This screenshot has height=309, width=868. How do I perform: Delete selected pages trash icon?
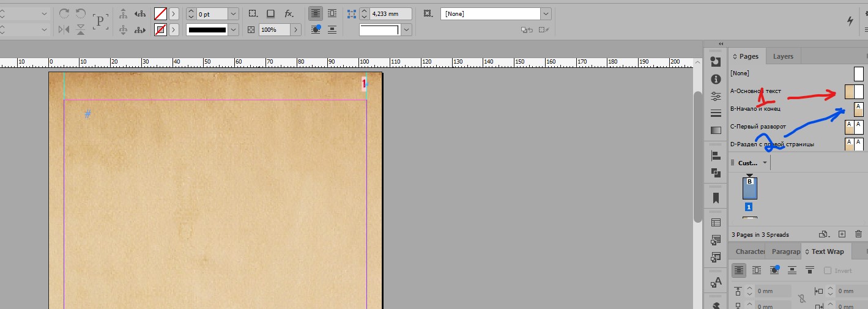858,234
